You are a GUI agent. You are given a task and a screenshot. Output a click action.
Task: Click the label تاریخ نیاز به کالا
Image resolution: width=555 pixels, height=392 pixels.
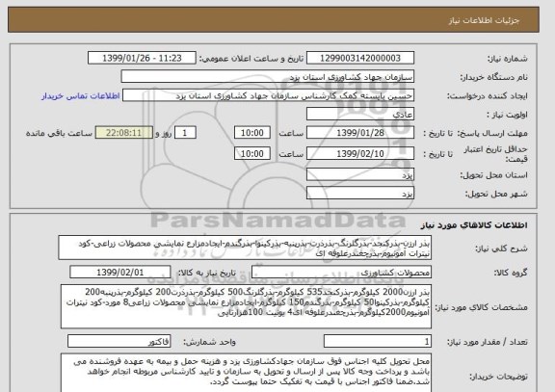click(x=206, y=273)
